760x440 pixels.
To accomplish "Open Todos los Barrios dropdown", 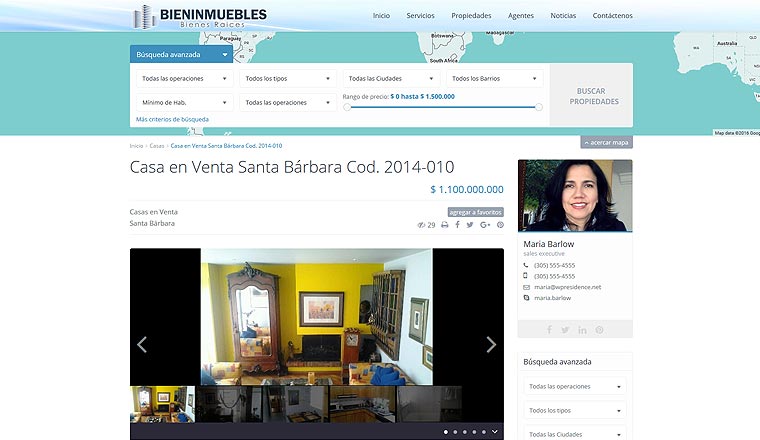I will (494, 79).
